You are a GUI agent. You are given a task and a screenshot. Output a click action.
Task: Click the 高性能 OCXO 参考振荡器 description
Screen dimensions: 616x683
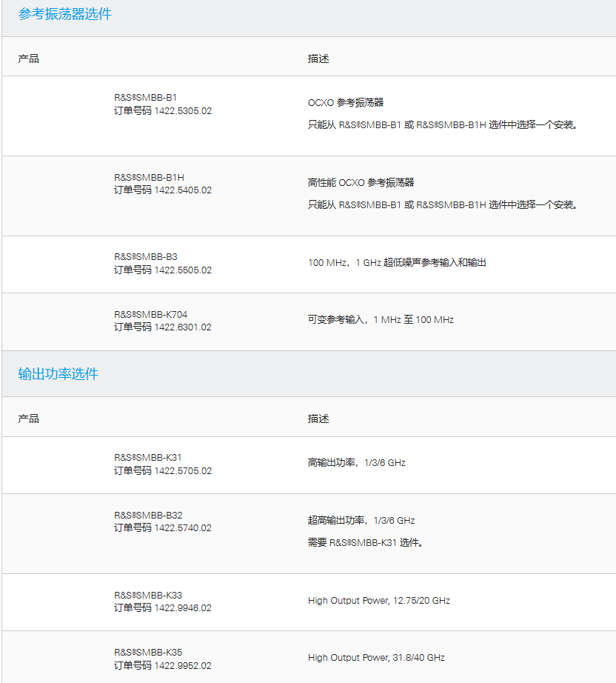point(361,182)
